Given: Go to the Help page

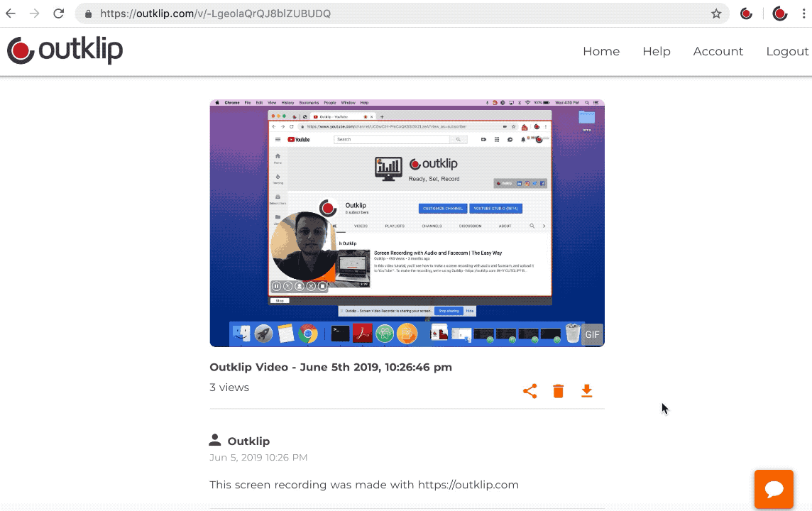Looking at the screenshot, I should click(x=657, y=51).
